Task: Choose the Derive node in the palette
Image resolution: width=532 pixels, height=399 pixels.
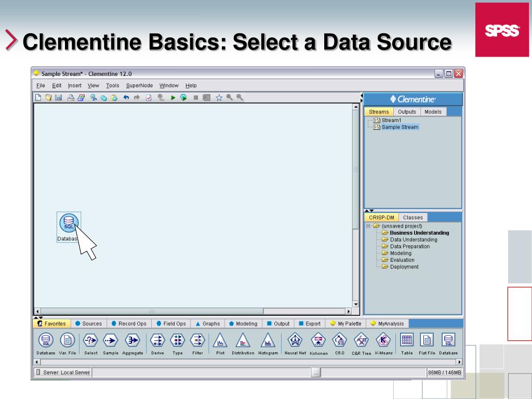Action: 157,340
